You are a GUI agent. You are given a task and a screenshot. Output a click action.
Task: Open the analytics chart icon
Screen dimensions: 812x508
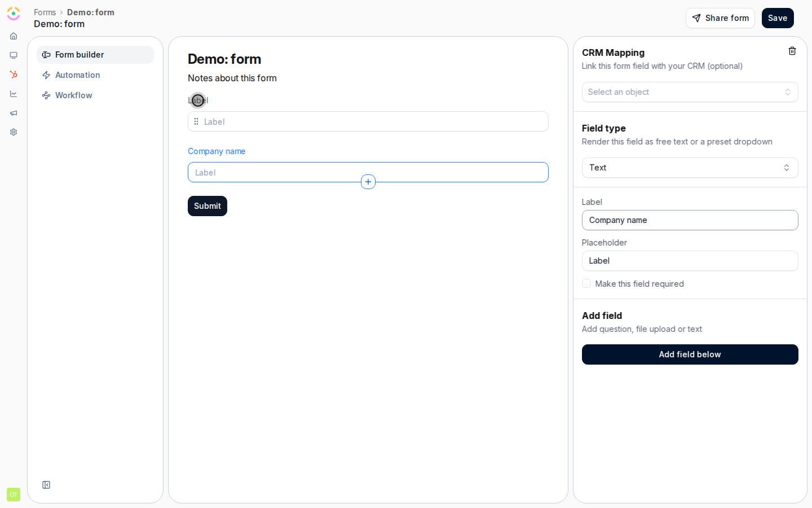(x=14, y=94)
